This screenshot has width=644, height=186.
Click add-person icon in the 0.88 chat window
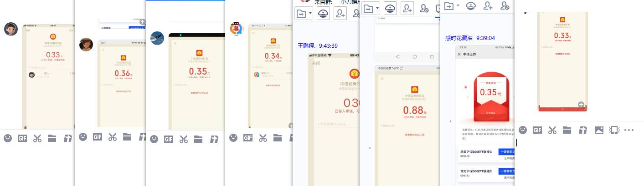click(407, 8)
